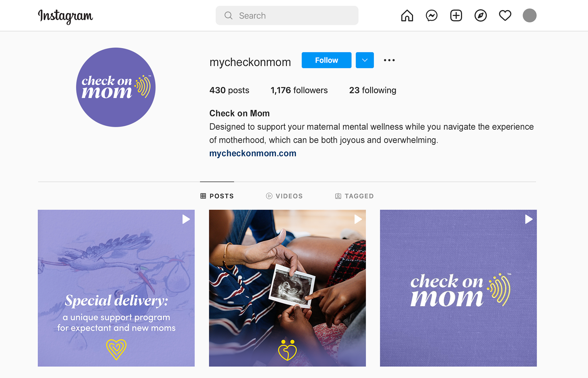View the 23 following list
The height and width of the screenshot is (378, 588).
point(372,90)
